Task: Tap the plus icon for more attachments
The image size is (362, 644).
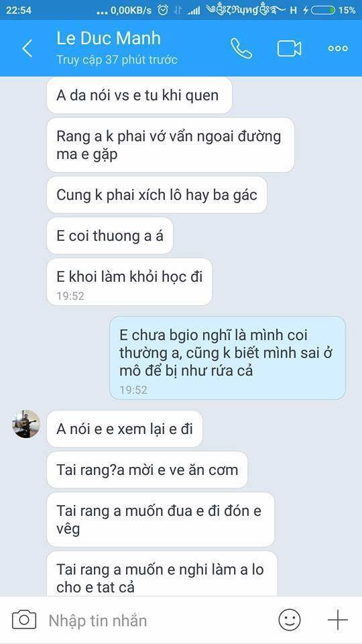Action: (x=337, y=620)
